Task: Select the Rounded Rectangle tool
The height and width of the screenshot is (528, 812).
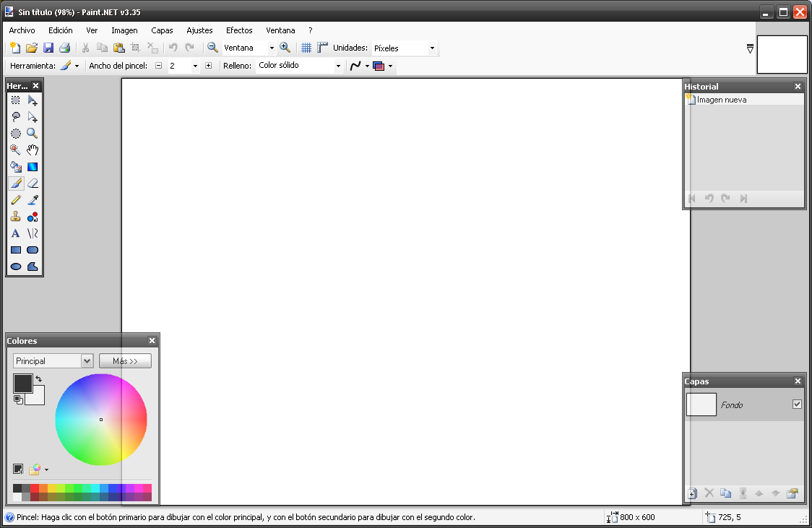Action: (x=33, y=250)
